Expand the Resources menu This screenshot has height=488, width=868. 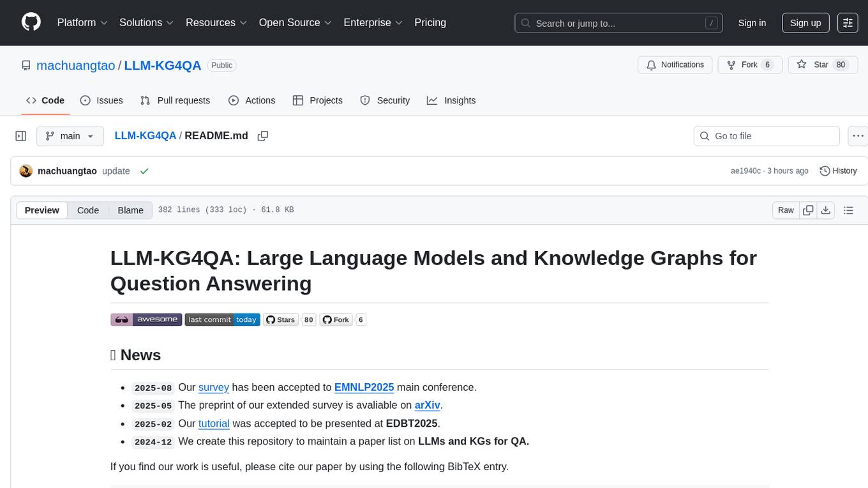pos(216,22)
